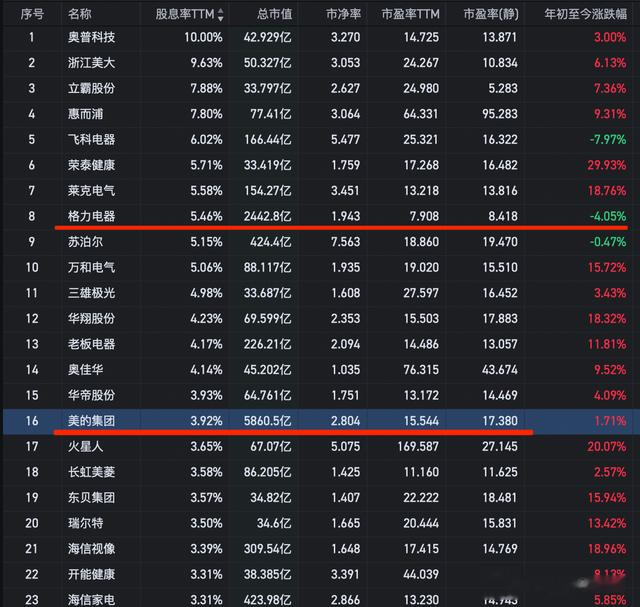
Task: Click year-to-date change 18.76% of 莱克电气
Action: pyautogui.click(x=607, y=191)
